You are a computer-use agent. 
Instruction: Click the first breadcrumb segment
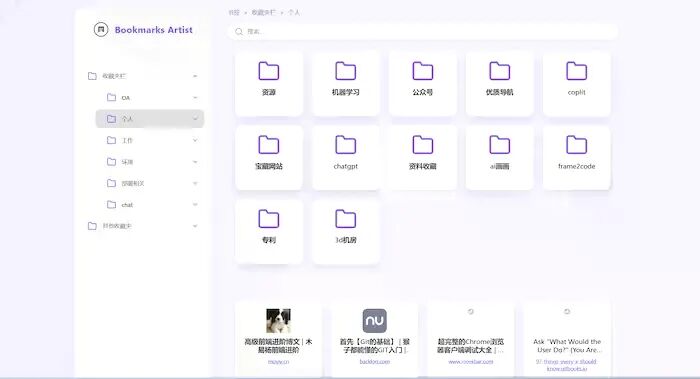[x=234, y=12]
